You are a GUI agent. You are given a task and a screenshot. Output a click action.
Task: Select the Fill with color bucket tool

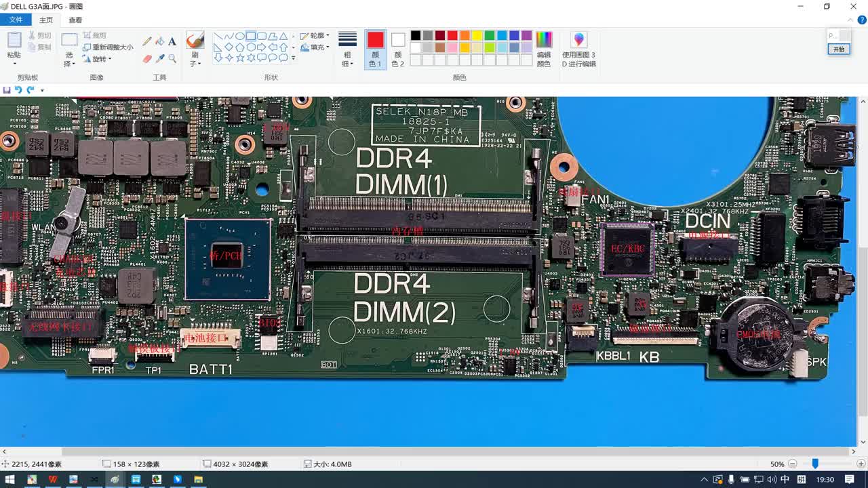click(x=160, y=41)
